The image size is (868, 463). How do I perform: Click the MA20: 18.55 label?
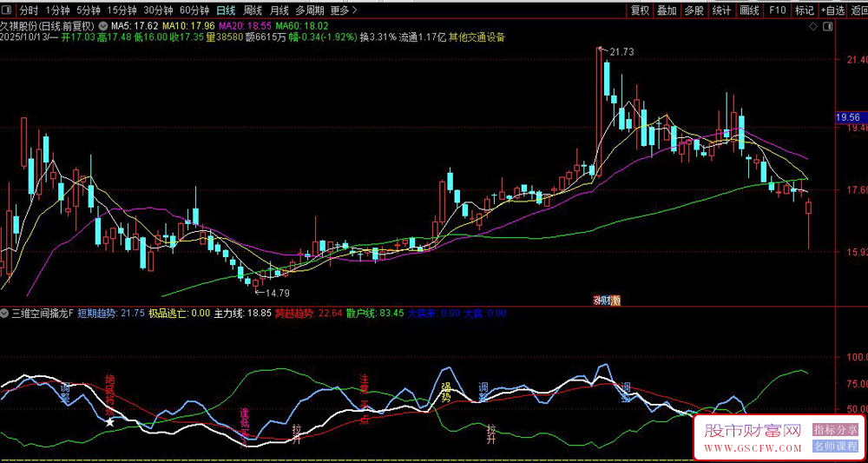point(247,26)
